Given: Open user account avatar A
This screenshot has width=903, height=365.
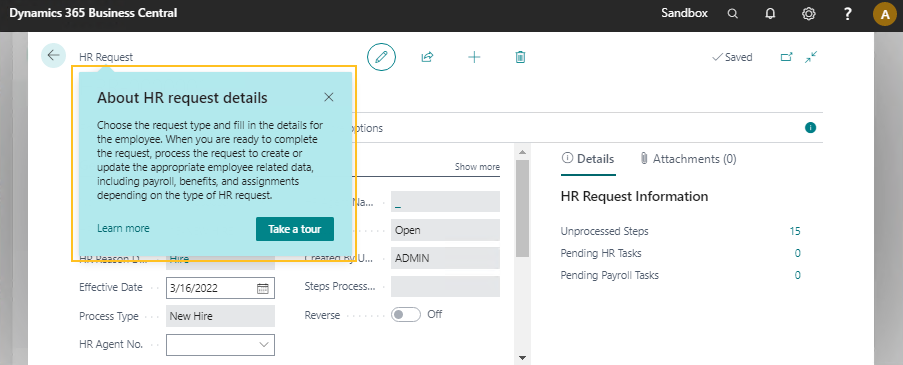Looking at the screenshot, I should [x=885, y=14].
